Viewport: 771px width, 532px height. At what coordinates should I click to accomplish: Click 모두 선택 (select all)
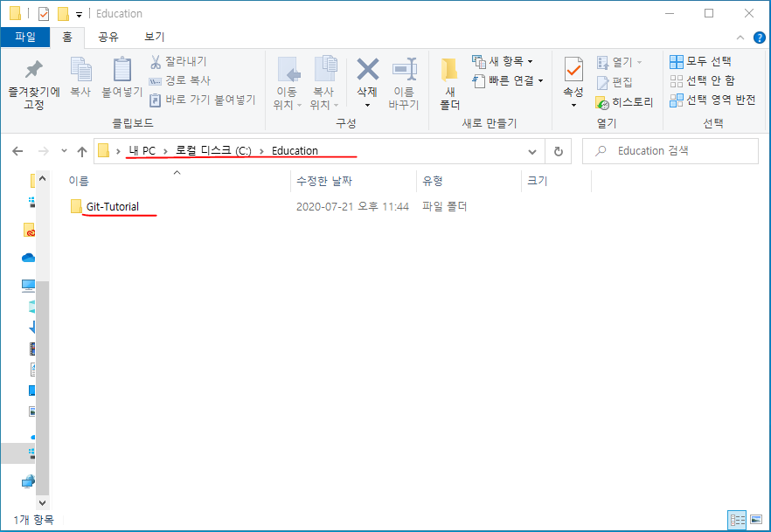pos(701,61)
